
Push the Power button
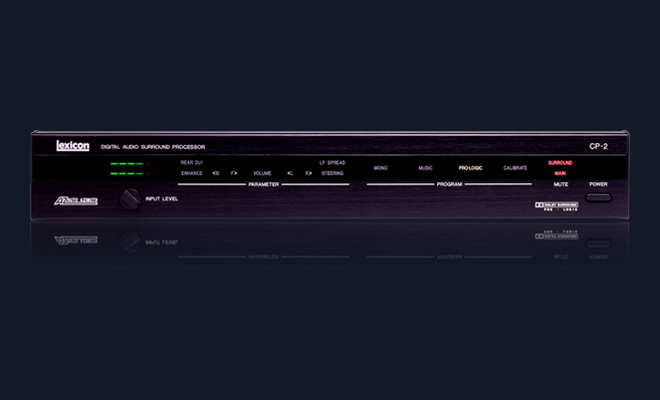pos(598,197)
